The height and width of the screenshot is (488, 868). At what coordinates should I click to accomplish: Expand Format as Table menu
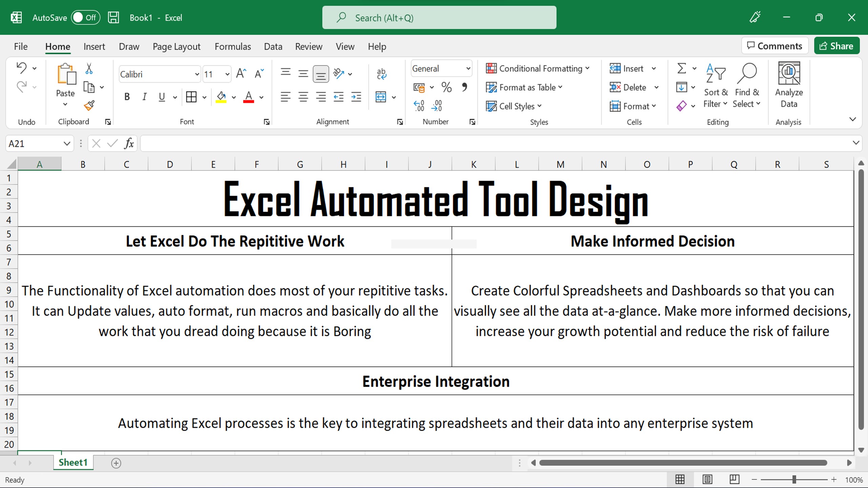(x=524, y=87)
